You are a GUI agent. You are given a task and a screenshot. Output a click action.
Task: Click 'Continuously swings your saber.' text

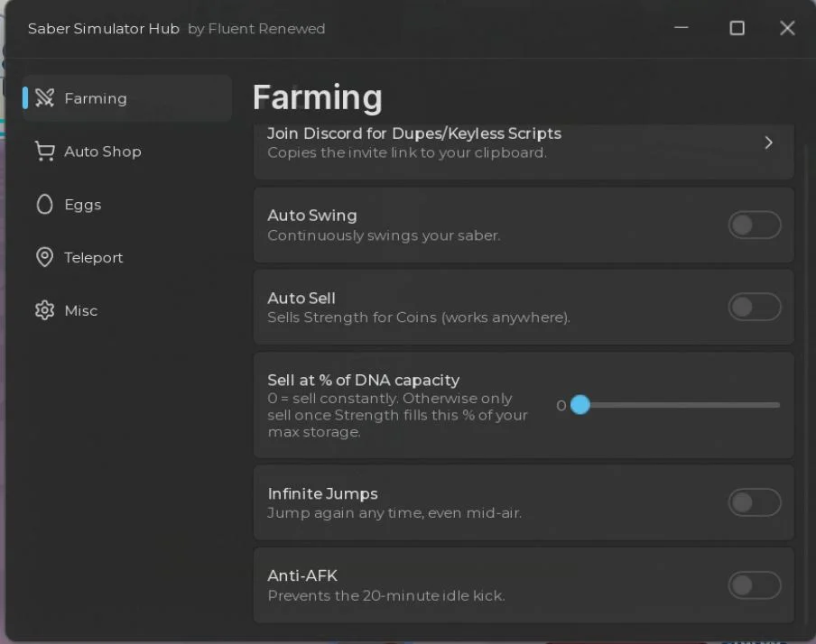pos(384,235)
